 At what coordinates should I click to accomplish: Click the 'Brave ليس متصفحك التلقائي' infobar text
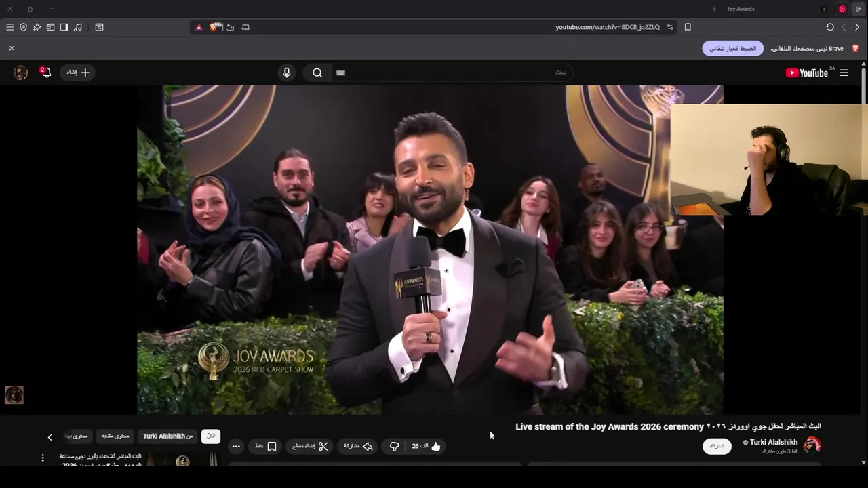click(807, 49)
